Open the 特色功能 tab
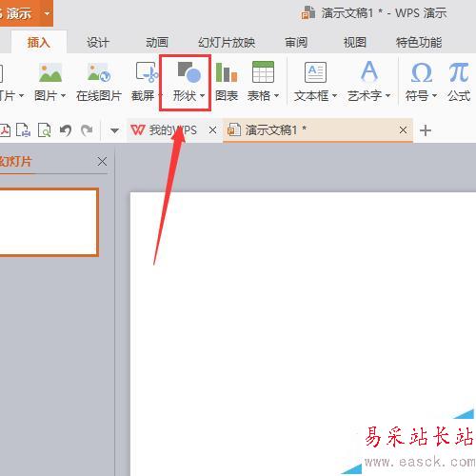Screen dimensions: 476x476 [x=419, y=42]
